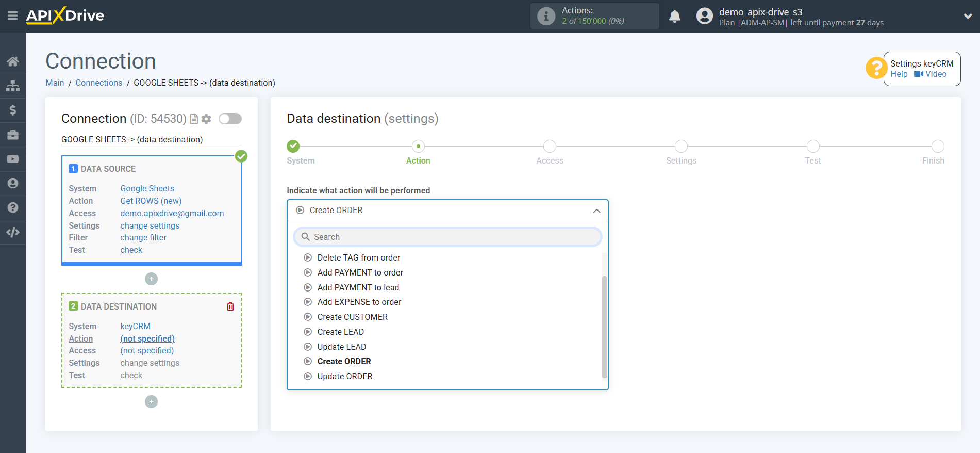Go to System step in wizard

click(293, 147)
